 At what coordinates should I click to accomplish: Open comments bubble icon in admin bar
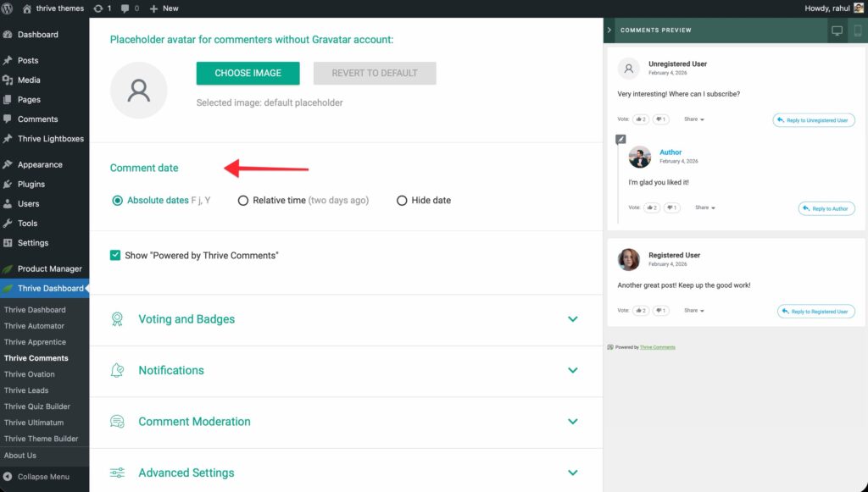tap(131, 8)
